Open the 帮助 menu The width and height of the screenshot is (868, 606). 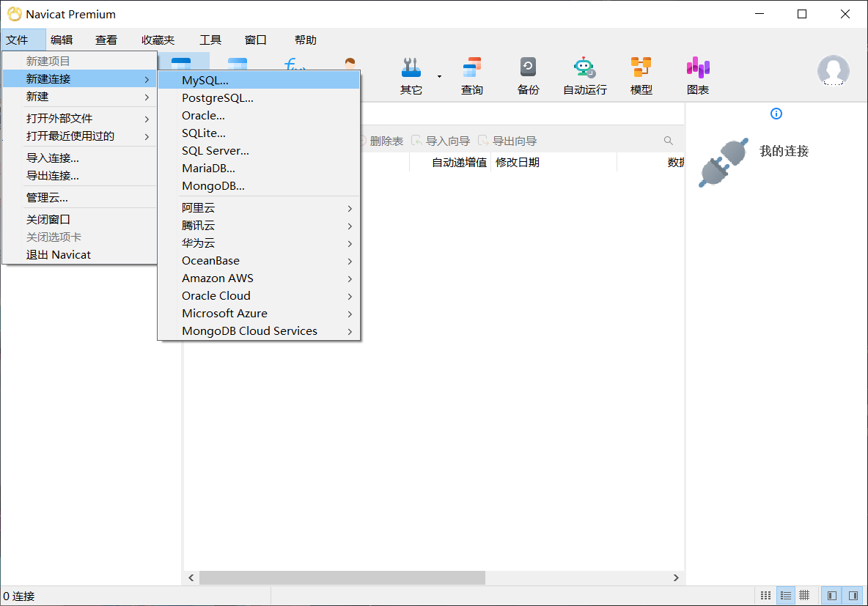coord(305,40)
